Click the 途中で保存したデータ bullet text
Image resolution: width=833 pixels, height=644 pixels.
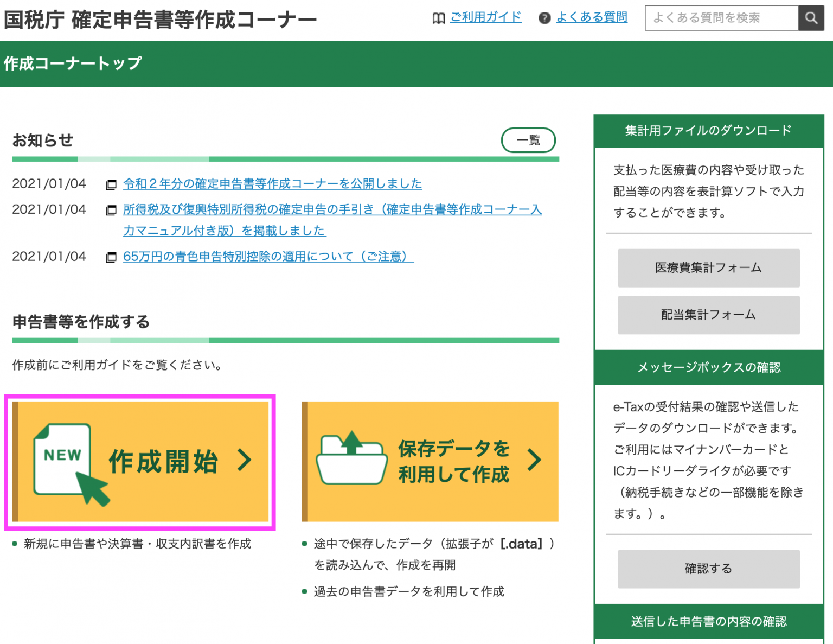(434, 554)
